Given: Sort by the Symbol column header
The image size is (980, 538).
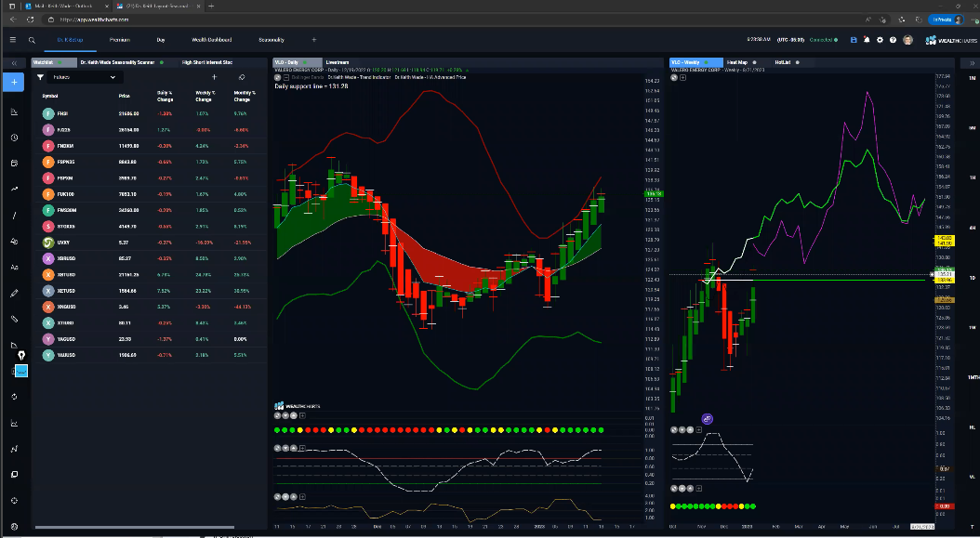Looking at the screenshot, I should pyautogui.click(x=50, y=97).
